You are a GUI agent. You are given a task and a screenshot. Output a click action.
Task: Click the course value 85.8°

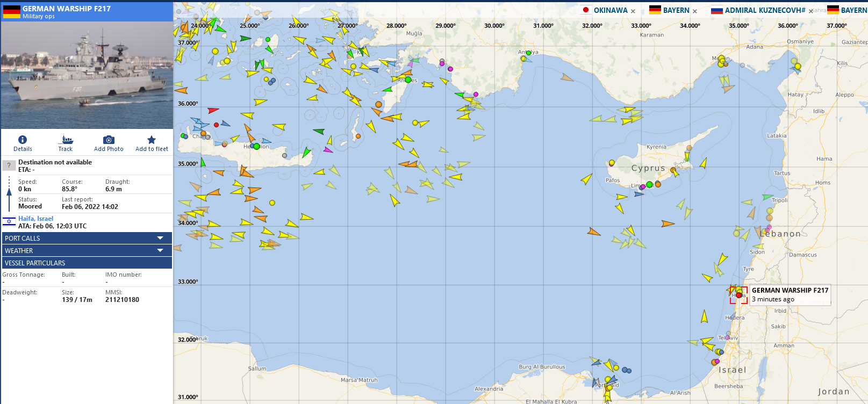click(69, 189)
